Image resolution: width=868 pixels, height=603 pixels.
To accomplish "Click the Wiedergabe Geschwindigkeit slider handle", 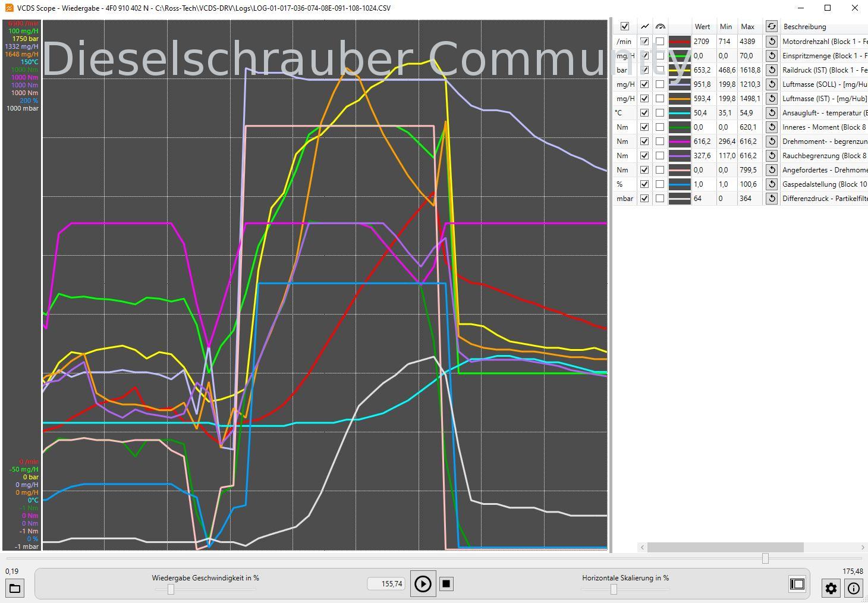I will (171, 589).
